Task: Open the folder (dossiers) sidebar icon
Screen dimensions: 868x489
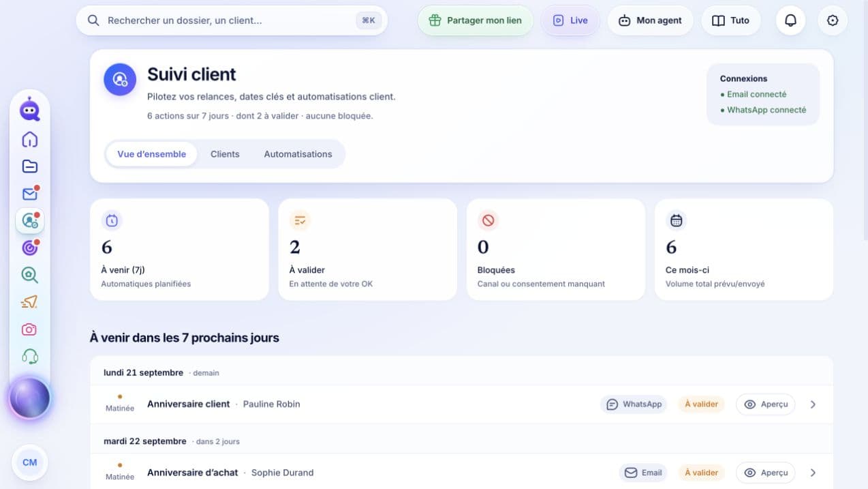Action: 29,166
